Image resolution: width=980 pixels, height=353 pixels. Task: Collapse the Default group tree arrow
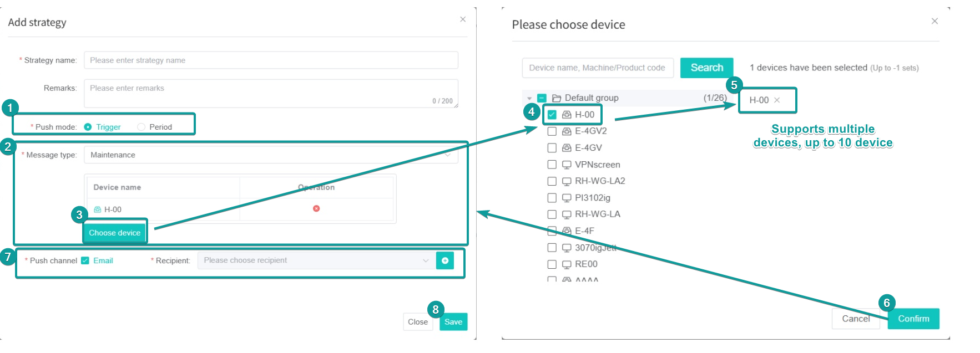point(529,98)
